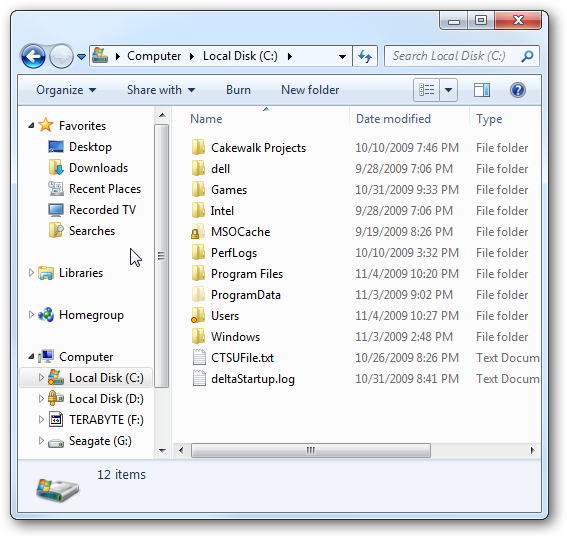Expand arrow after Local Disk (C:) breadcrumb
Image resolution: width=567 pixels, height=538 pixels.
click(x=290, y=56)
